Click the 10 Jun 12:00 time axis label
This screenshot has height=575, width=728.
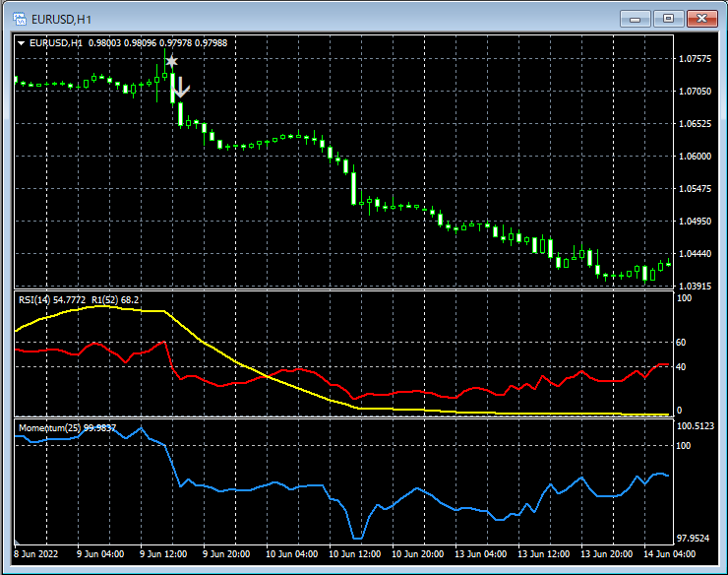click(353, 554)
